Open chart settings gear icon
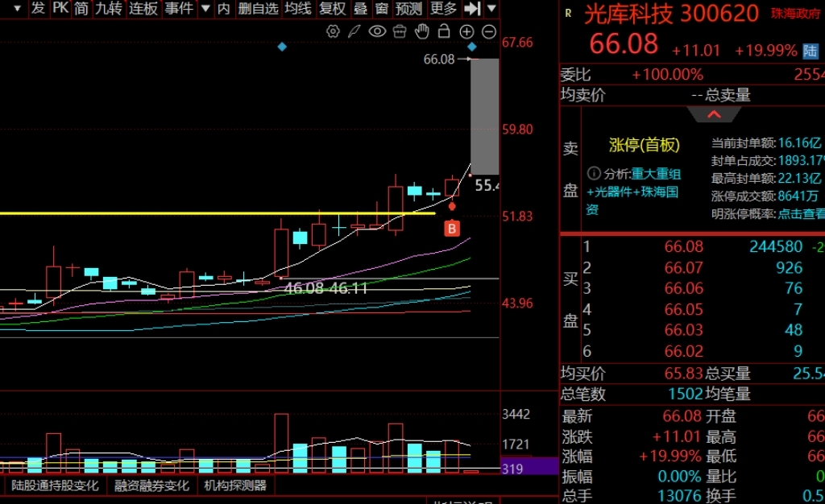 click(x=333, y=31)
